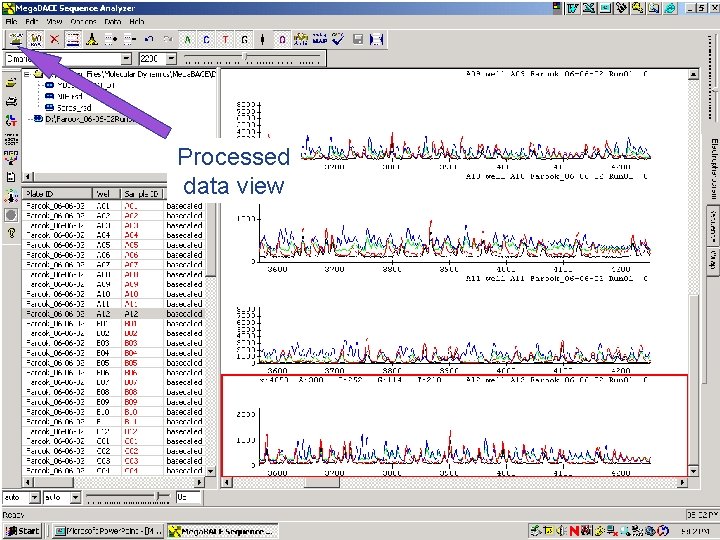Click the help pointer sidebar icon
This screenshot has height=540, width=720.
[11, 233]
